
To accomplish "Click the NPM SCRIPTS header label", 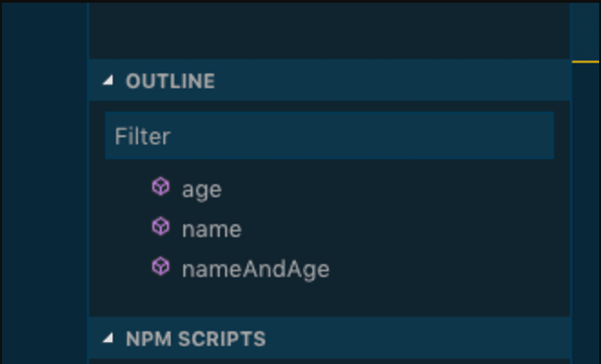I will click(196, 339).
